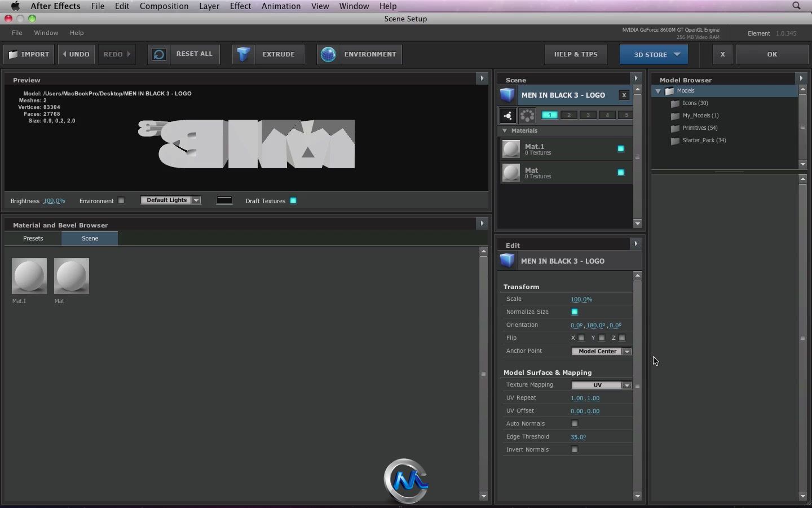Enable Invert Normals checkbox
Screen dimensions: 812x508
[x=575, y=449]
